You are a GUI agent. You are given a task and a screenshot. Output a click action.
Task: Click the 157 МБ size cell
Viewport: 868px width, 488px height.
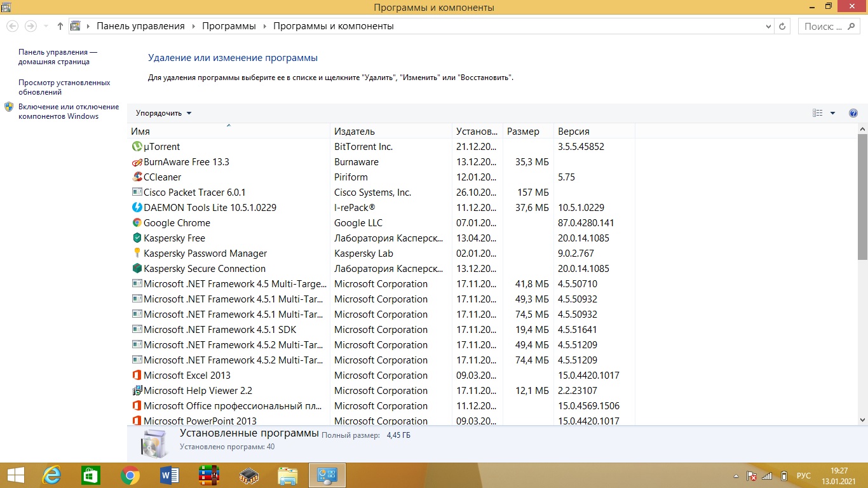532,193
